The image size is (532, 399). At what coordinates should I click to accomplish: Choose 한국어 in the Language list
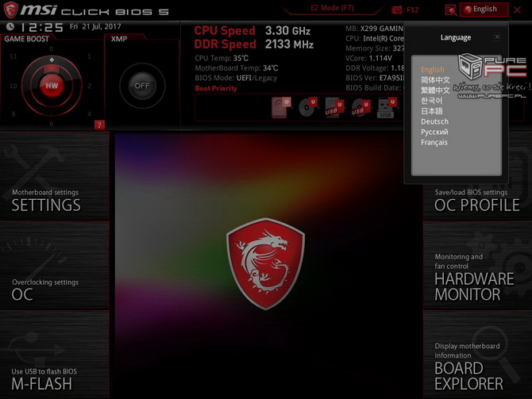(432, 101)
